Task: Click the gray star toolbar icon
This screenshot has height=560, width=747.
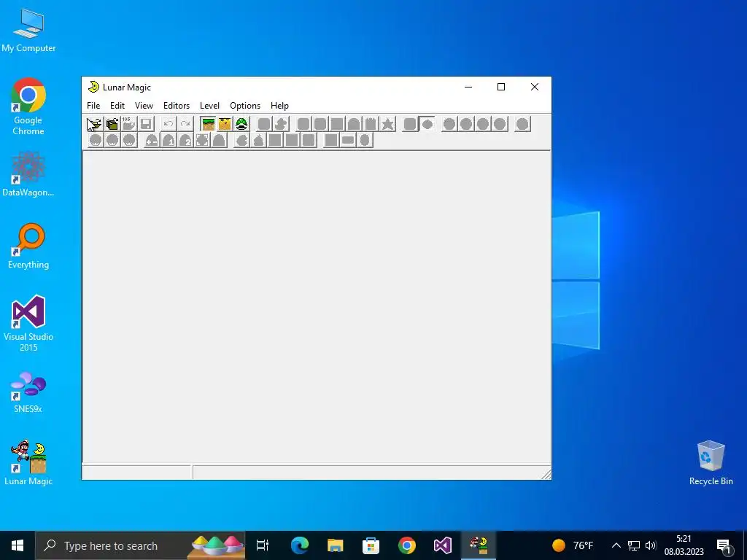Action: tap(388, 124)
